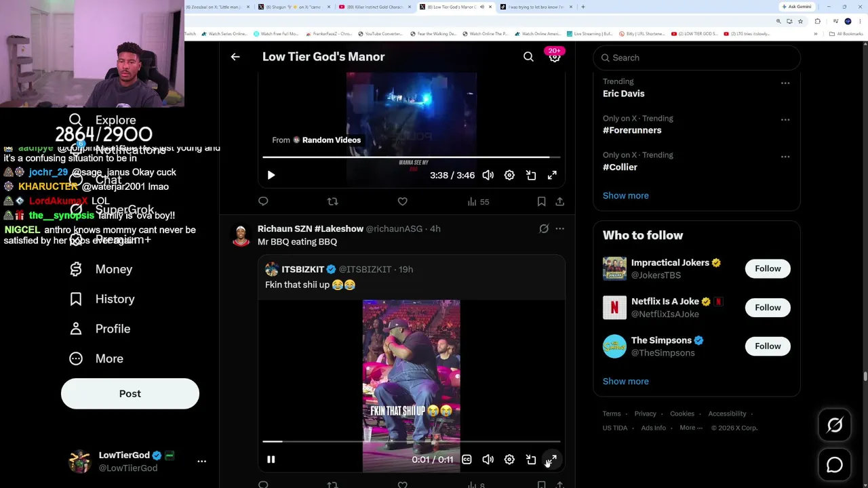Pop out the ITSBIZKIT video picture-in-picture
Screen dimensions: 868x488
[531, 460]
